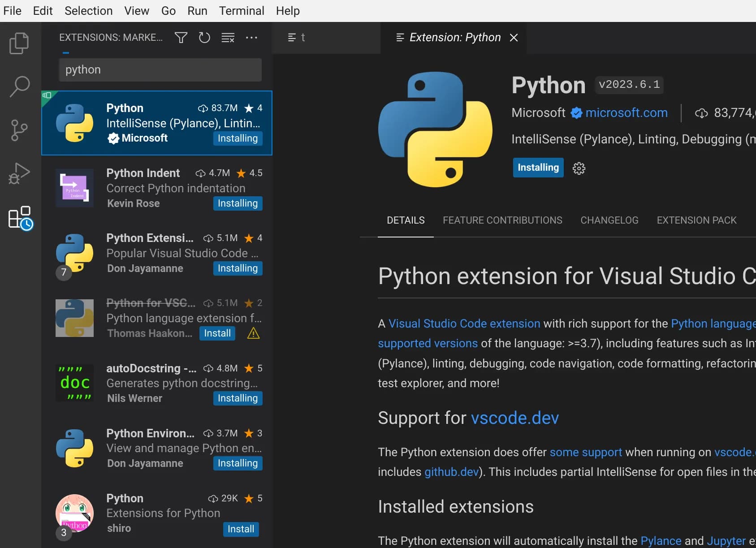Open the More Actions ellipsis in Extensions panel

251,38
